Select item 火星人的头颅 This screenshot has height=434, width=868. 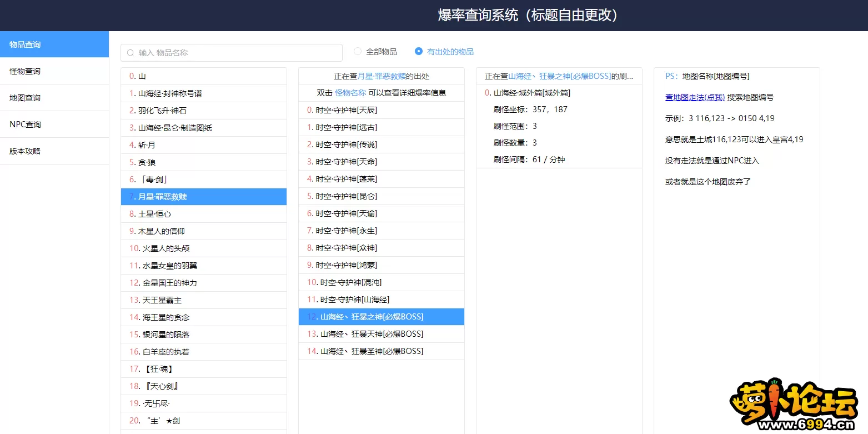(204, 248)
